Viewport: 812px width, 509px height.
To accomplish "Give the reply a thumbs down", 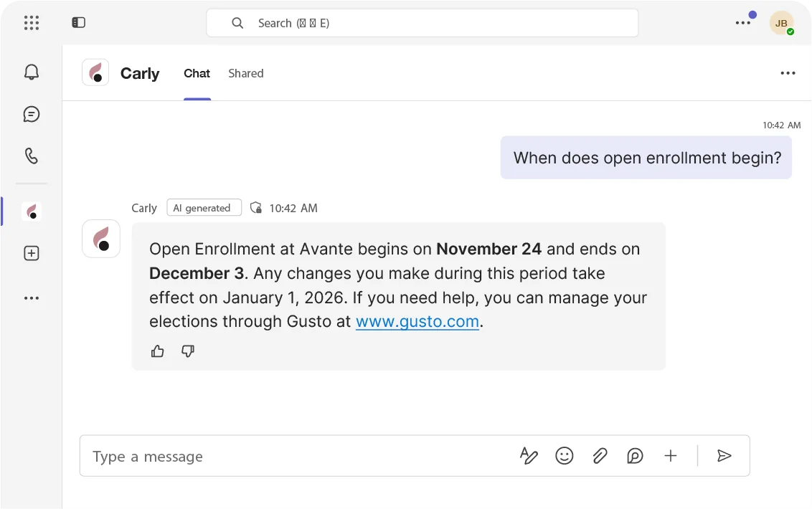I will pos(187,351).
